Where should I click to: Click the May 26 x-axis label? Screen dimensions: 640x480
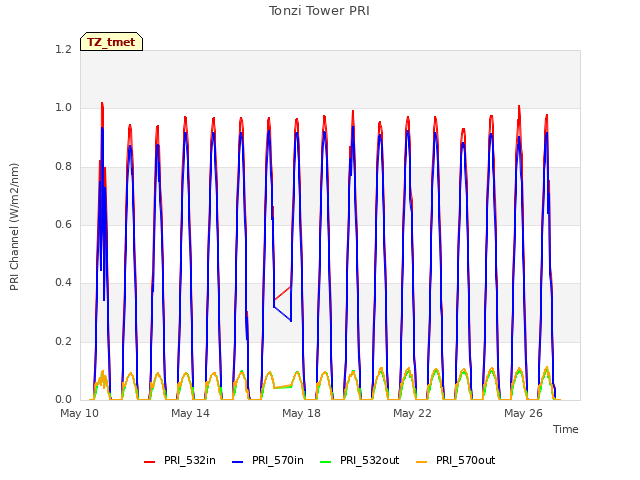524,413
